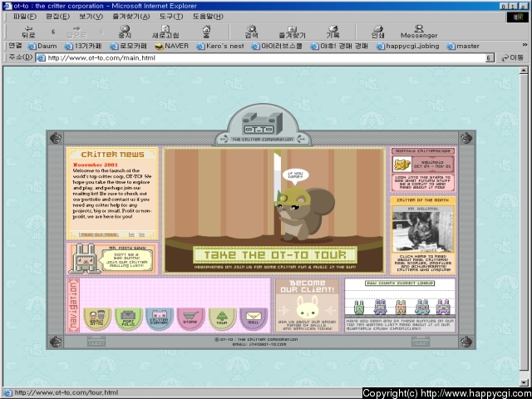The image size is (532, 399).
Task: Open the Tour tree navigation pocket
Action: [222, 319]
